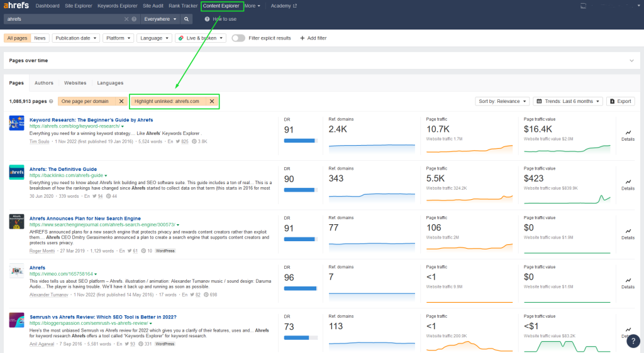
Task: Click the How to use question icon
Action: point(207,19)
